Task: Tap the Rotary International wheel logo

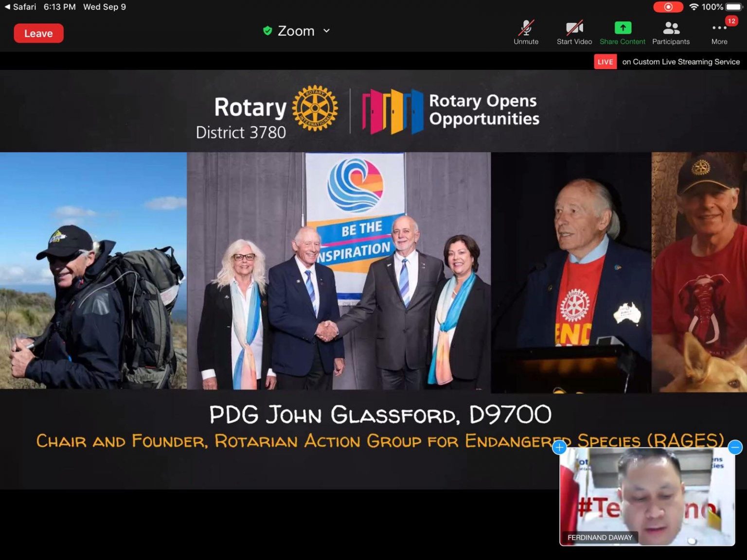Action: [x=315, y=108]
